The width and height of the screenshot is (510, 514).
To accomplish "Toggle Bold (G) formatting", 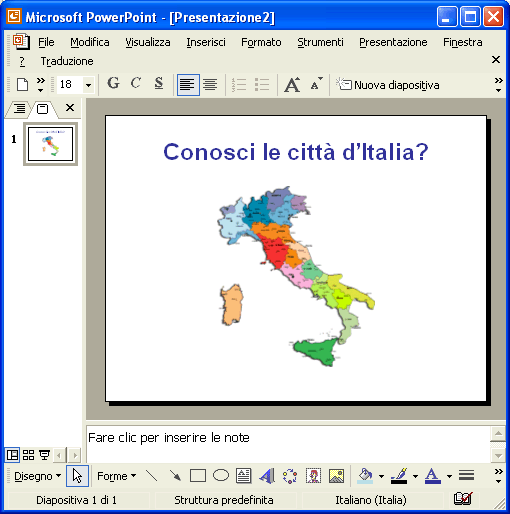I will coord(113,83).
